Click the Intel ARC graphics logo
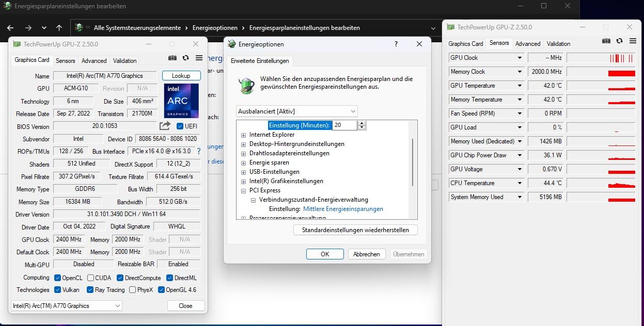 click(181, 101)
